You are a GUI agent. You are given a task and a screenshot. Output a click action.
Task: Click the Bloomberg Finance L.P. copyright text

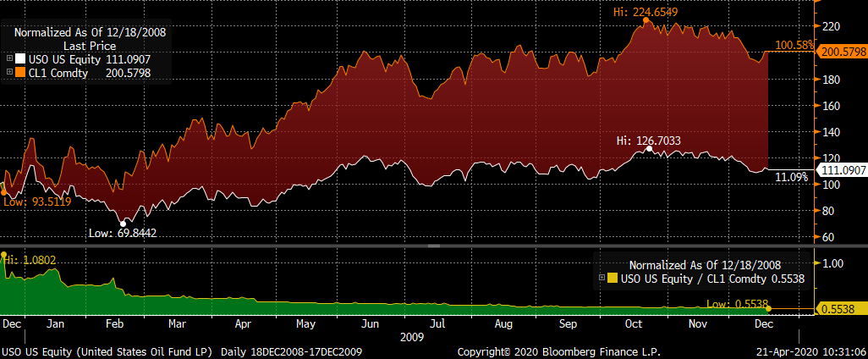click(x=559, y=351)
